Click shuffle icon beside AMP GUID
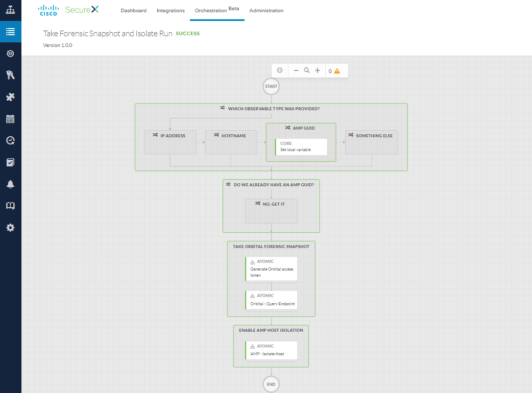The image size is (532, 393). 288,128
